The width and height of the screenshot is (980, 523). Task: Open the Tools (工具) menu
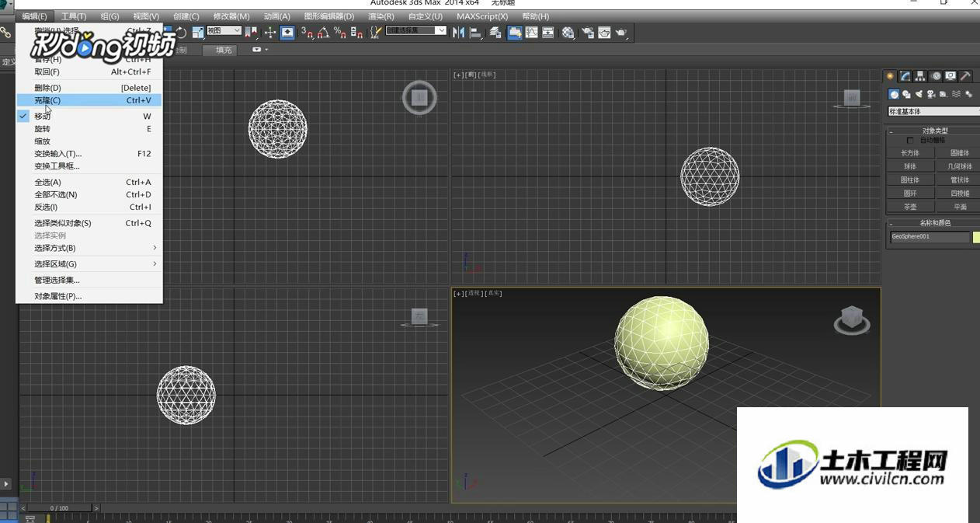74,16
